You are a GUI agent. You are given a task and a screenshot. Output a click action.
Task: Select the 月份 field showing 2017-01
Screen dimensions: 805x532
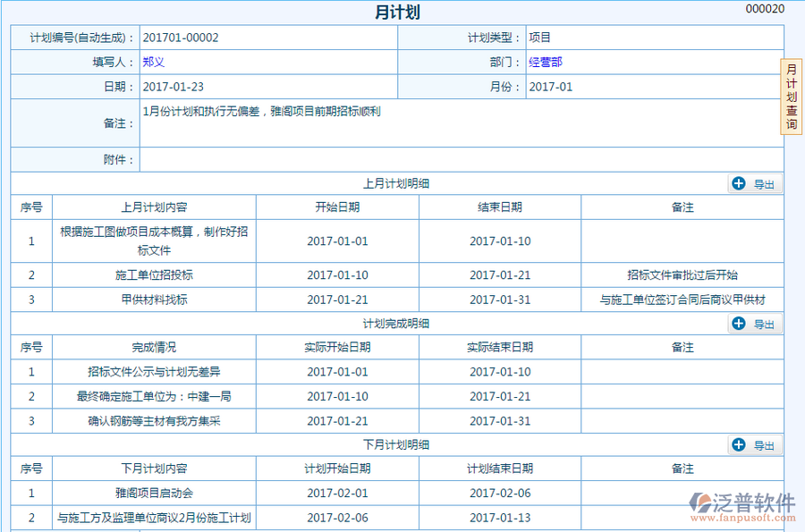click(551, 87)
